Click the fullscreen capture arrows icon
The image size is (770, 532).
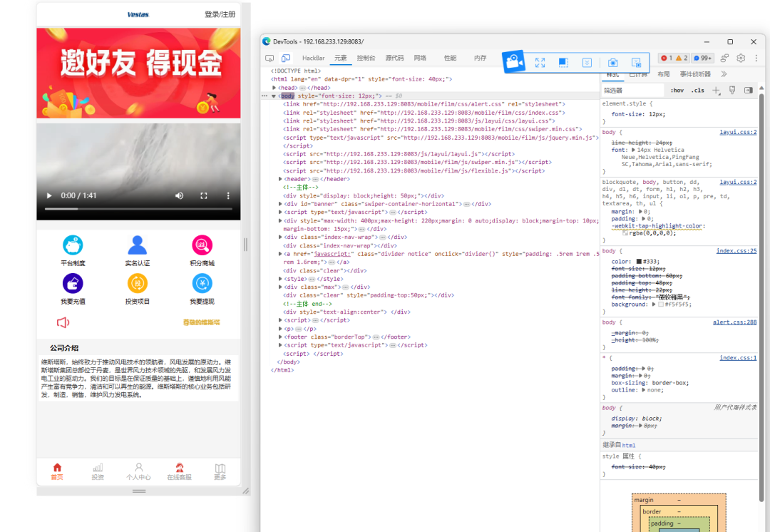540,62
